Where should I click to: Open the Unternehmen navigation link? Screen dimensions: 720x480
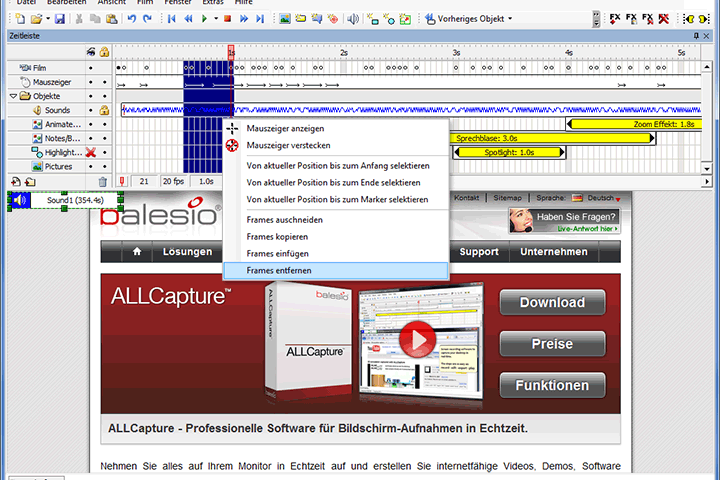point(554,251)
